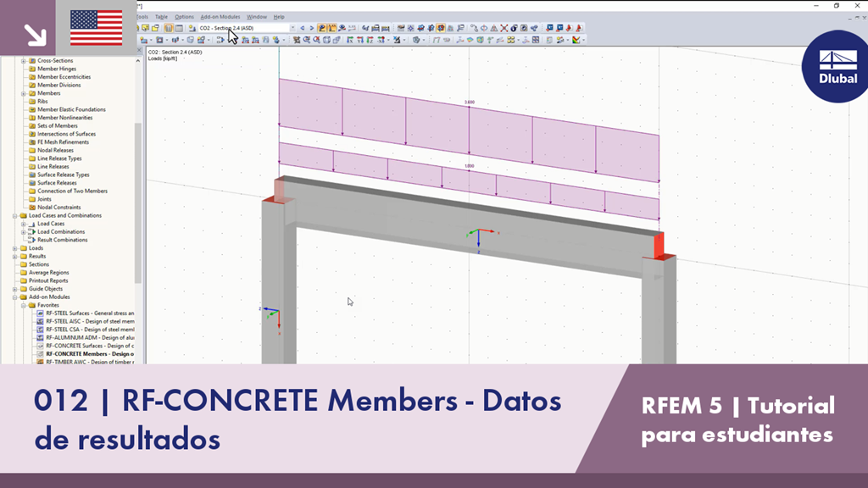Collapse Load Cases and Combinations node

tap(15, 216)
